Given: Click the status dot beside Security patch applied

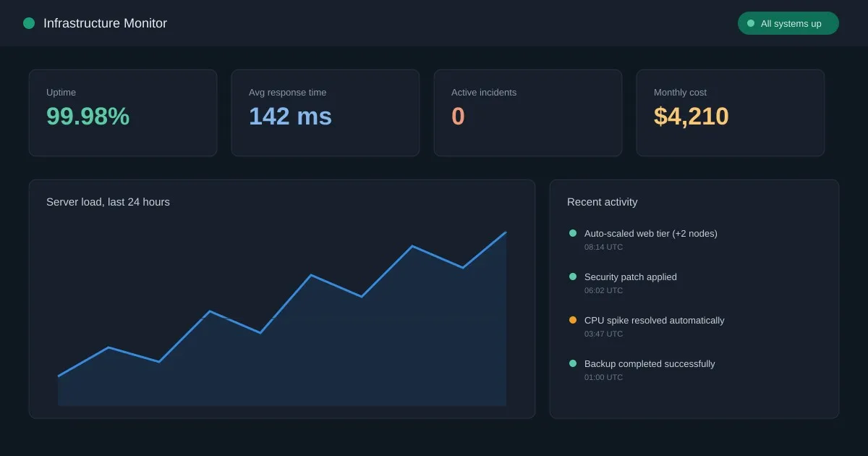Looking at the screenshot, I should pos(573,276).
